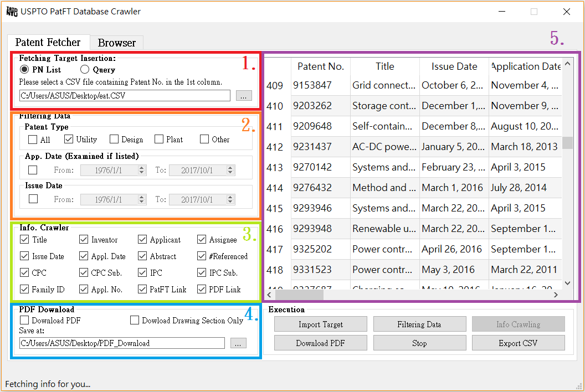
Task: Click Issue Date To spinner down arrow
Action: [x=230, y=202]
